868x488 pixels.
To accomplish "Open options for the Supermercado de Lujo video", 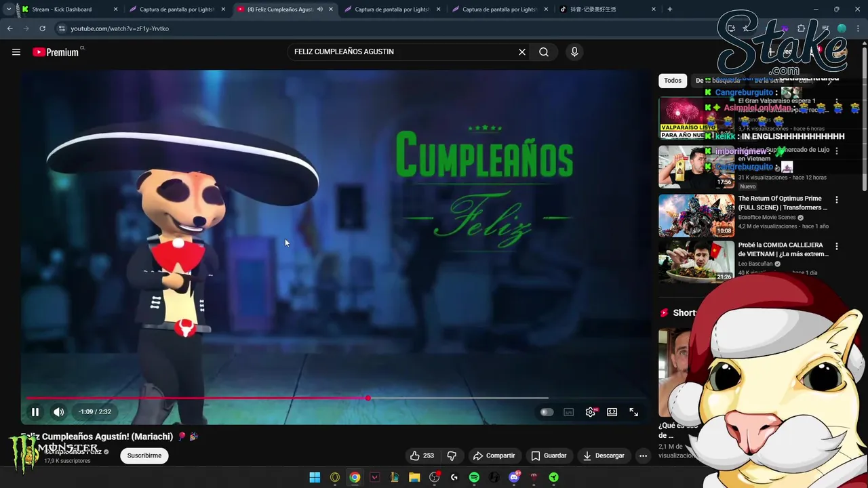I will [x=837, y=151].
